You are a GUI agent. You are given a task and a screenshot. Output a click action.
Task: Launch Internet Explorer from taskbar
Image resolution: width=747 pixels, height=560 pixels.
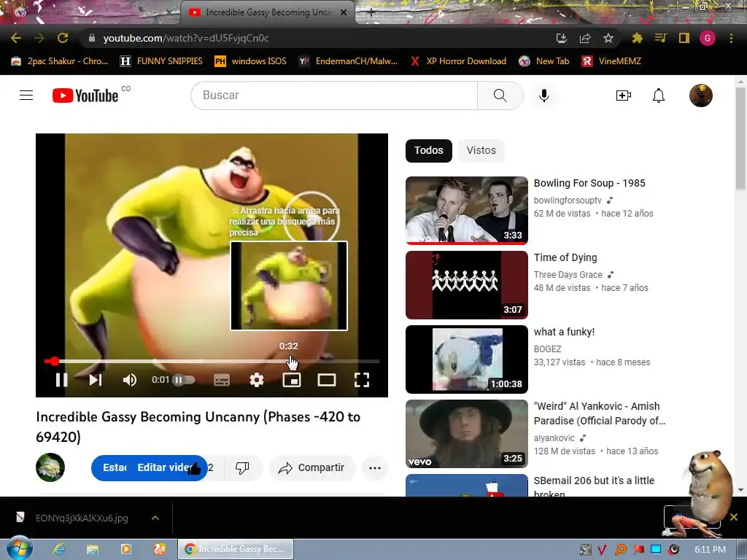(x=58, y=549)
